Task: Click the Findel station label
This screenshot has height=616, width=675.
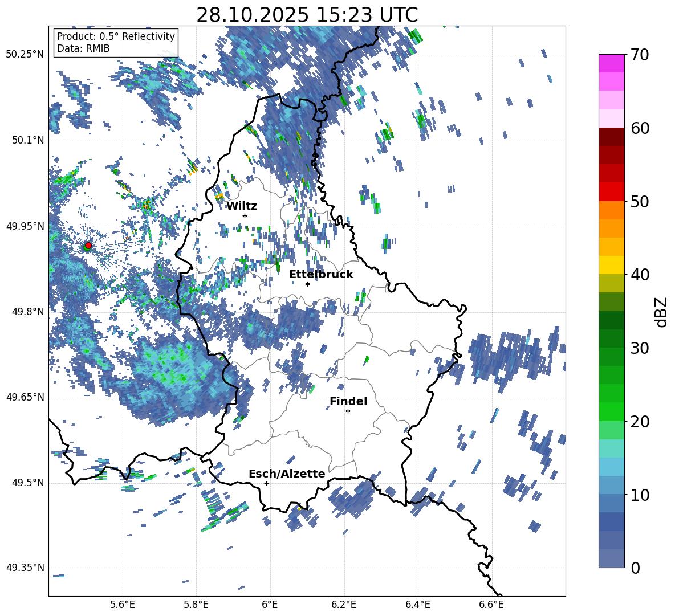Action: [x=348, y=401]
